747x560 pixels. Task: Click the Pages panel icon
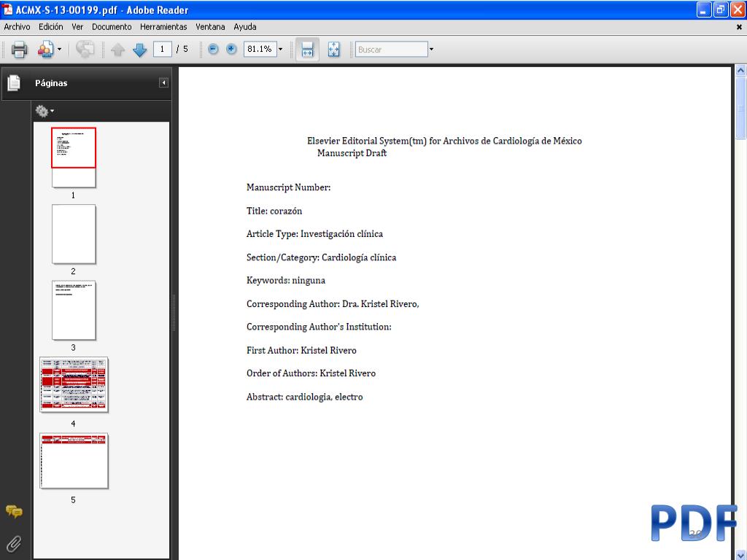tap(14, 83)
